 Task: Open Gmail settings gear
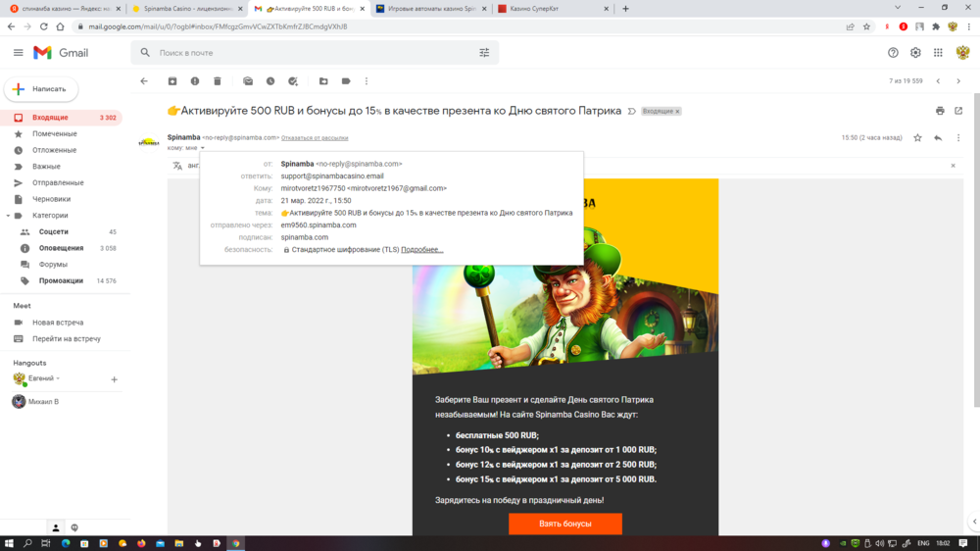[x=915, y=53]
